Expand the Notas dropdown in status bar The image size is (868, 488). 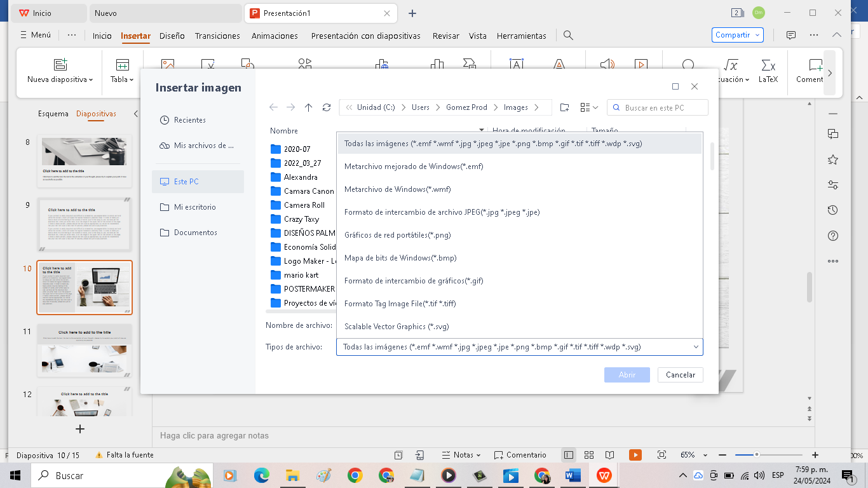(462, 455)
